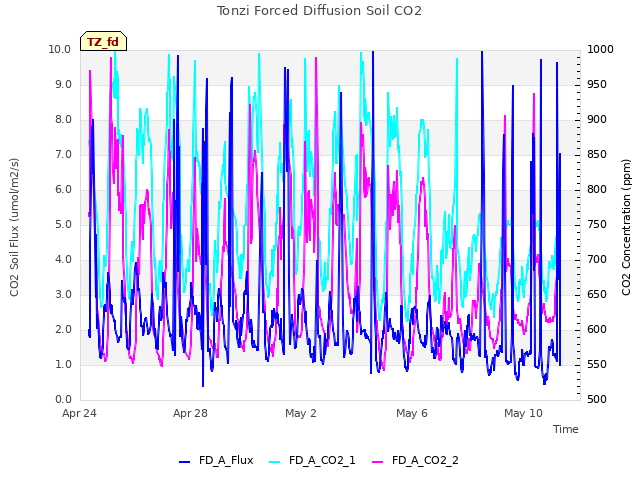Click the 3.0 left axis value
This screenshot has height=480, width=640.
[x=63, y=295]
